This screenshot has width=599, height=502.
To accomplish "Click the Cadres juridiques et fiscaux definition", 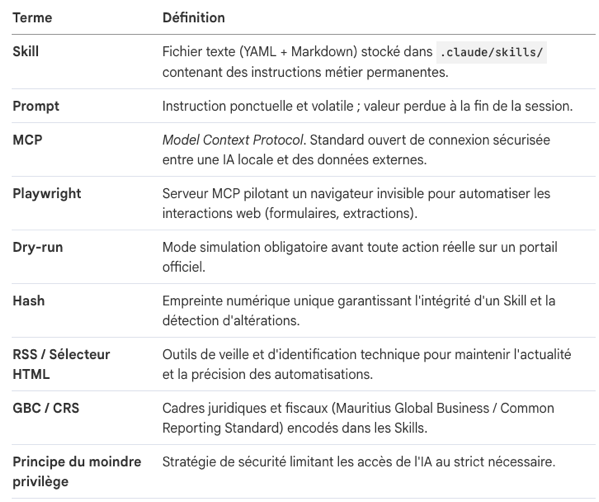I will click(x=358, y=418).
